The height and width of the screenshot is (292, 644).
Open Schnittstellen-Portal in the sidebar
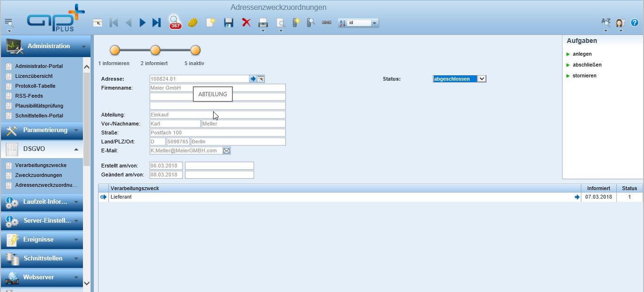tap(39, 116)
